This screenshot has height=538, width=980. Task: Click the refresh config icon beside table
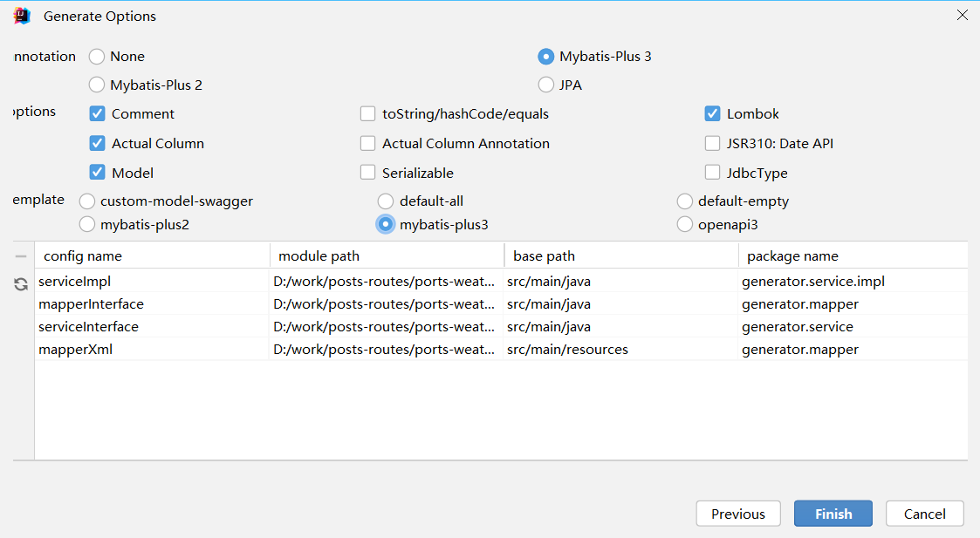point(21,284)
